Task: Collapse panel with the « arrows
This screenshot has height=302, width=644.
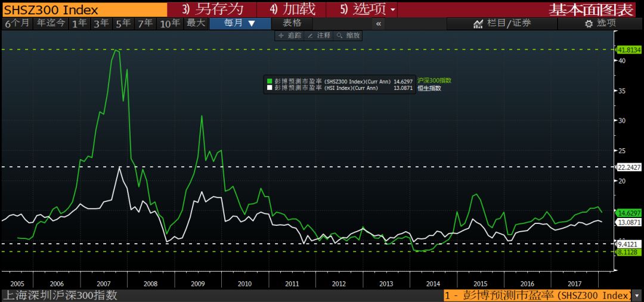Action: point(378,23)
